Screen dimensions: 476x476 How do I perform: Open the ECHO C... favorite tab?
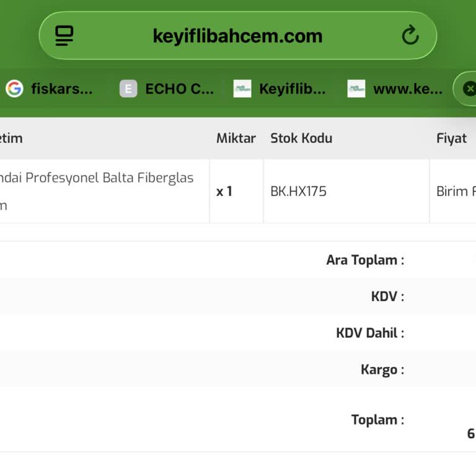click(167, 89)
